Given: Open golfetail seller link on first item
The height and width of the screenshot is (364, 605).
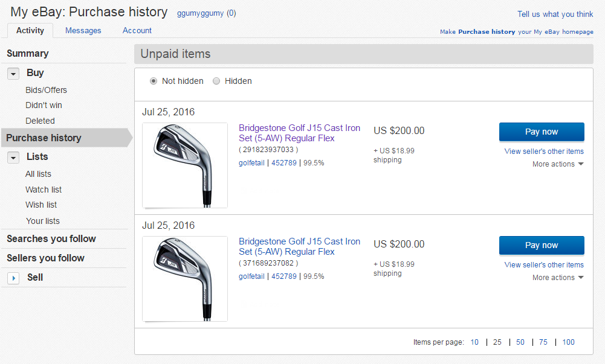Looking at the screenshot, I should 251,163.
